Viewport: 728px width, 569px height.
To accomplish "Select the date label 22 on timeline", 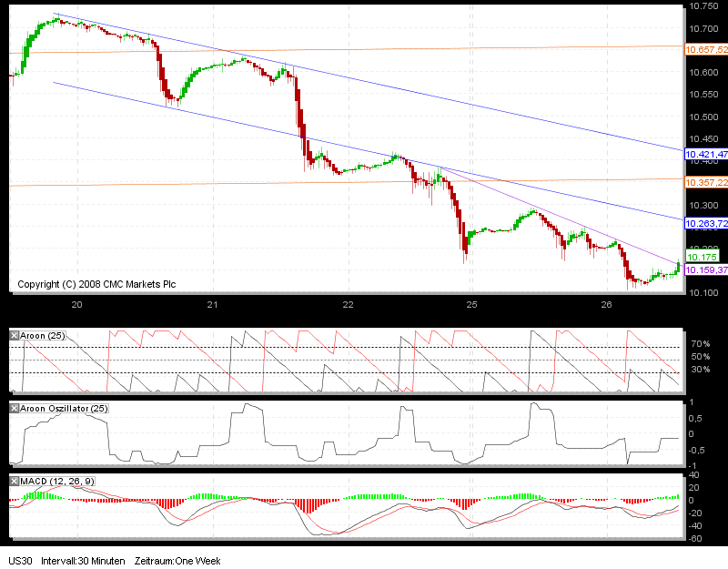I will tap(349, 305).
